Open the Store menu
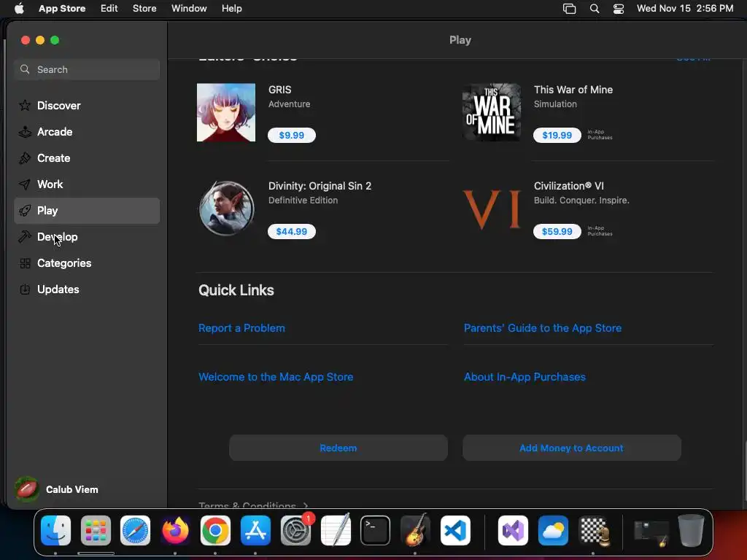This screenshot has width=747, height=560. (x=144, y=9)
